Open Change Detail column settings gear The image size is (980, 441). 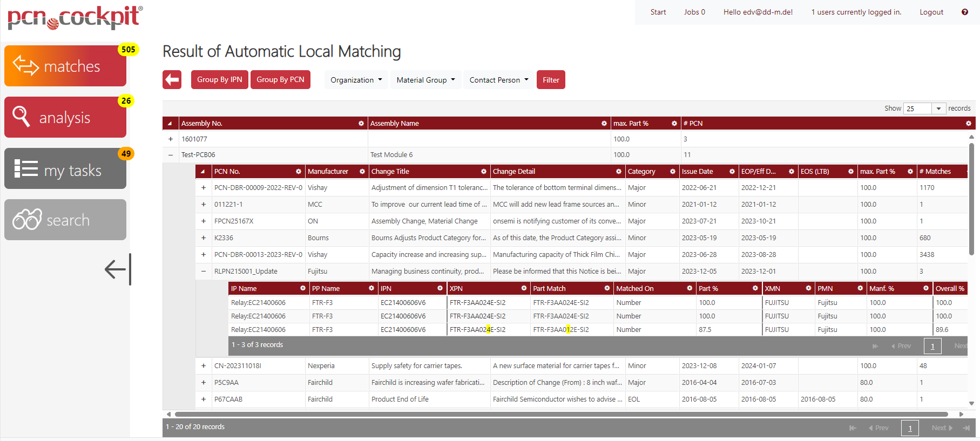(x=619, y=172)
